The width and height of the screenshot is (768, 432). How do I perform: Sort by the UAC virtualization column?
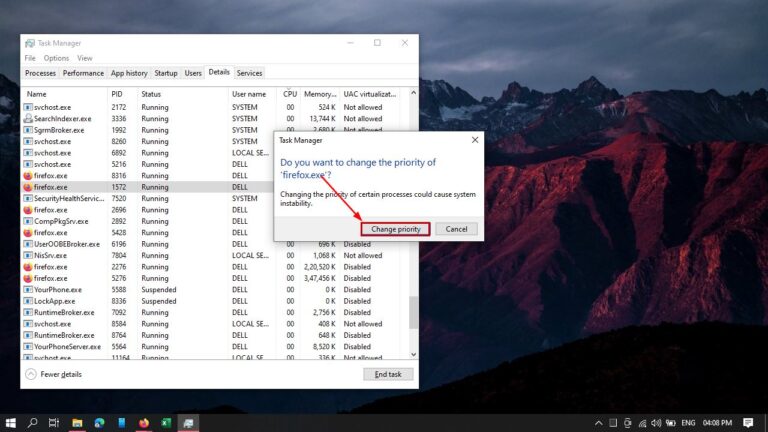coord(370,94)
